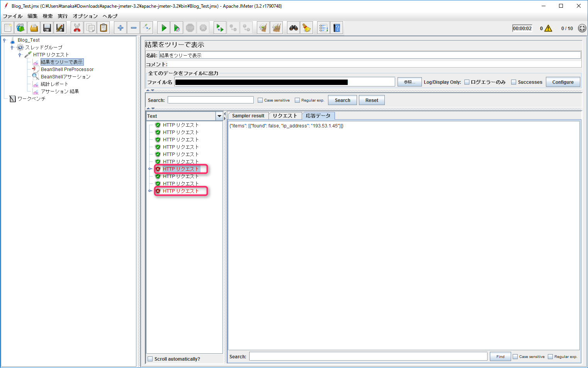Open the Function Helper dialog icon

click(324, 28)
